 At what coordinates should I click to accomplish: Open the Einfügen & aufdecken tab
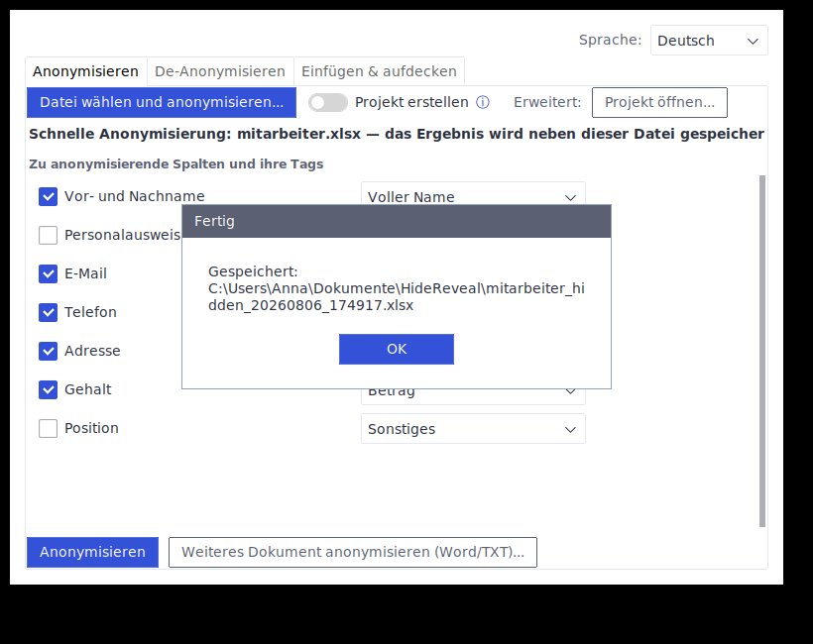pyautogui.click(x=379, y=71)
